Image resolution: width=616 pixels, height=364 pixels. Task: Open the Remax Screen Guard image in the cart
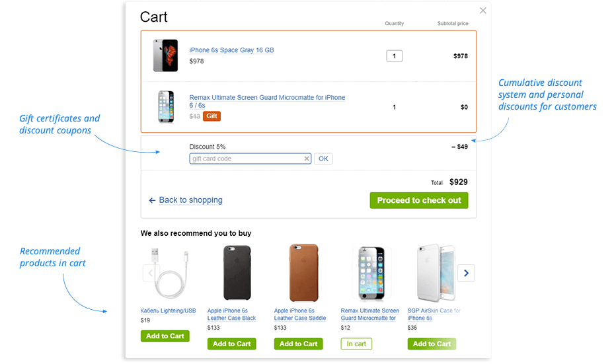165,106
